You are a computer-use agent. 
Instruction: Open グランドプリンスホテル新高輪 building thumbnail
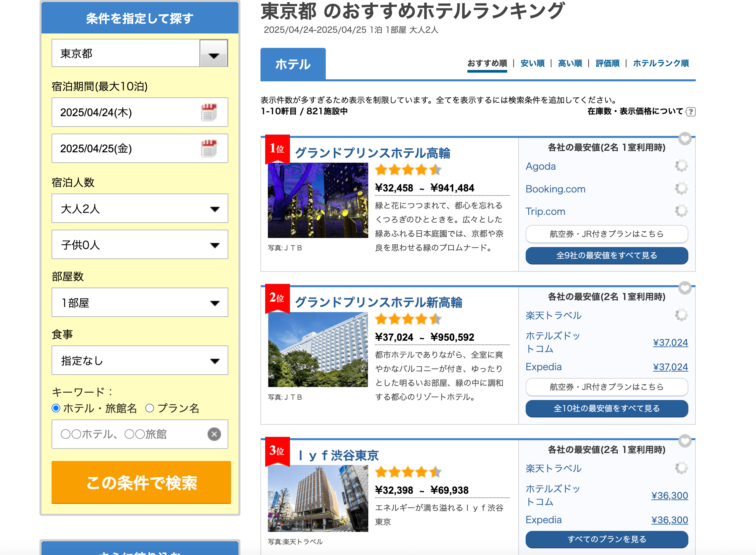pyautogui.click(x=318, y=350)
